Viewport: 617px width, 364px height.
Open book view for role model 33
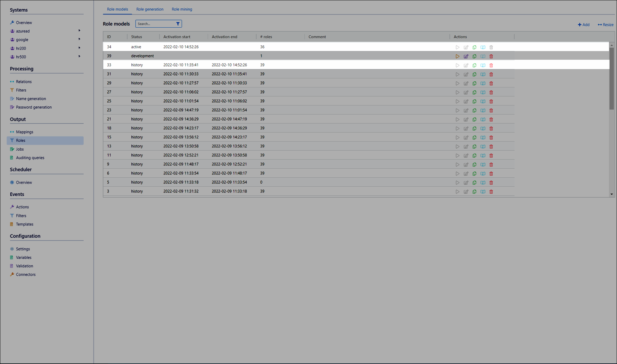(x=483, y=65)
